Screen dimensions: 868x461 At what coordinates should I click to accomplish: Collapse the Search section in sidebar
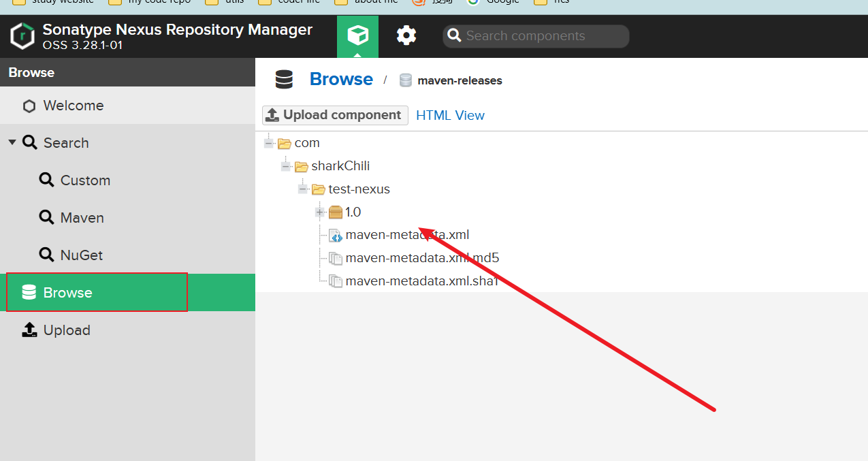pyautogui.click(x=12, y=142)
